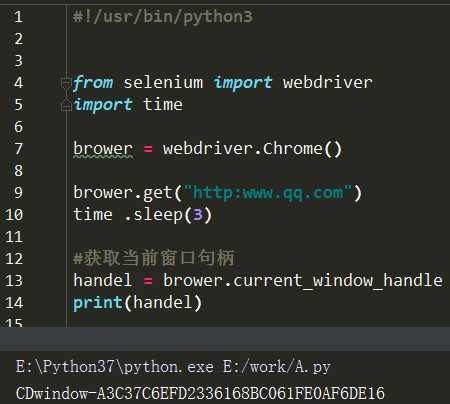The height and width of the screenshot is (404, 450).
Task: Click the 'print' keyword on line 14
Action: 98,303
